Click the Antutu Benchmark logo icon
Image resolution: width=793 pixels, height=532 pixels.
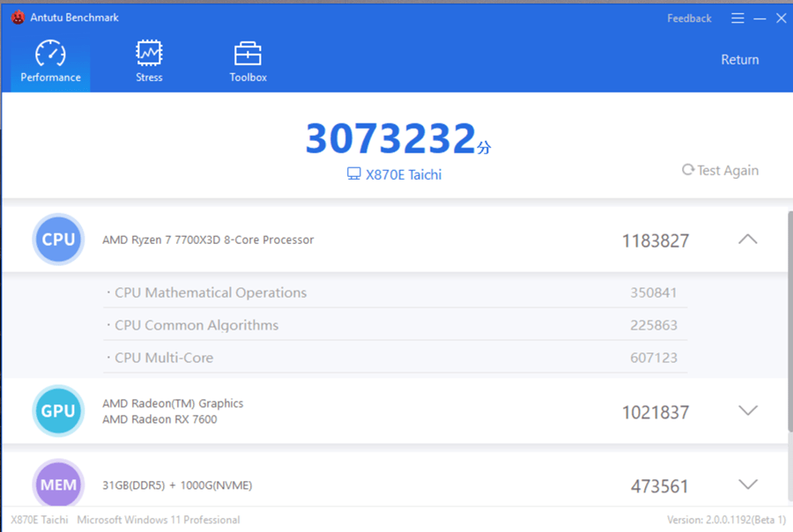tap(19, 18)
